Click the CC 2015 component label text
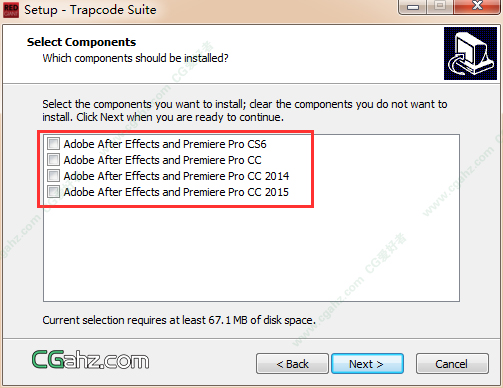The width and height of the screenshot is (503, 388). 176,192
